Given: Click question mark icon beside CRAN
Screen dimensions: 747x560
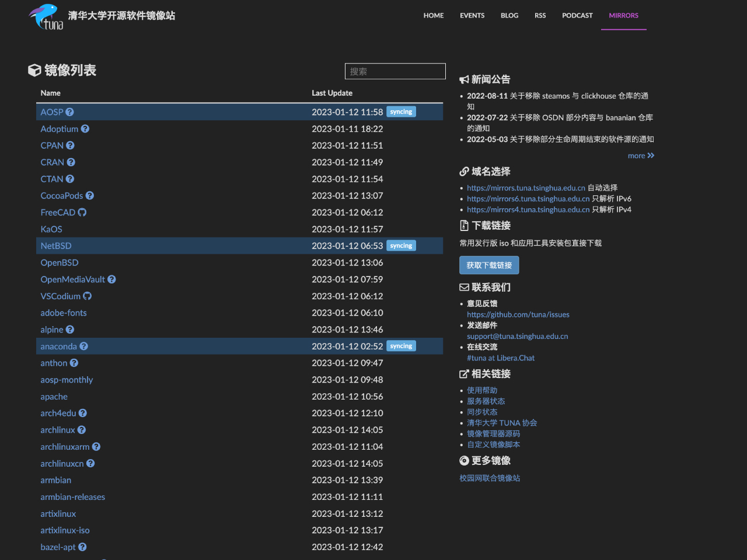Looking at the screenshot, I should tap(71, 162).
